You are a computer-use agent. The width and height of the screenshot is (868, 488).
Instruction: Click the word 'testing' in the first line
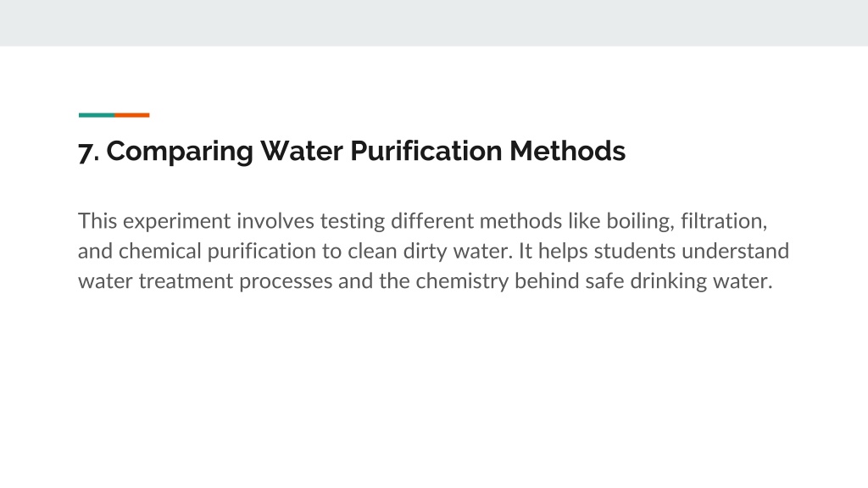(x=353, y=221)
